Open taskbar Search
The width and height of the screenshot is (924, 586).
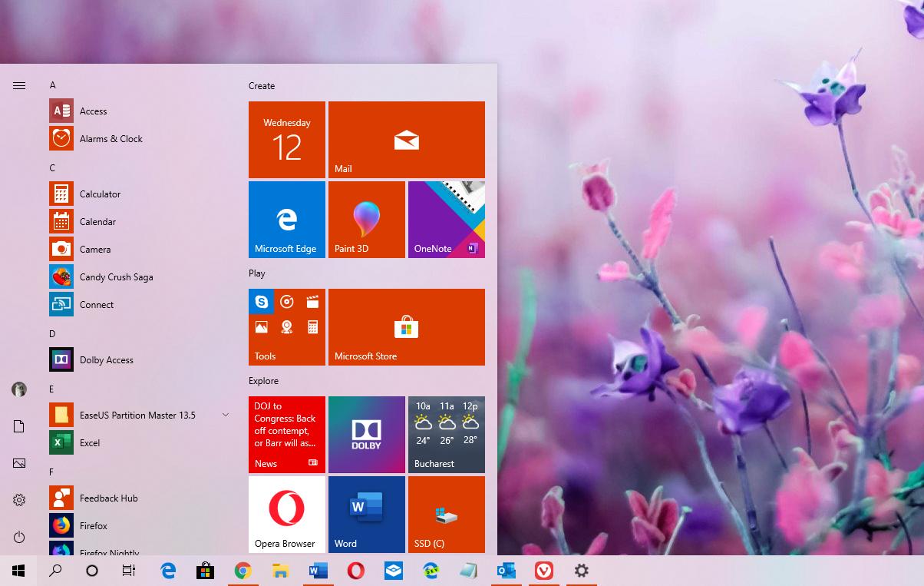coord(55,571)
